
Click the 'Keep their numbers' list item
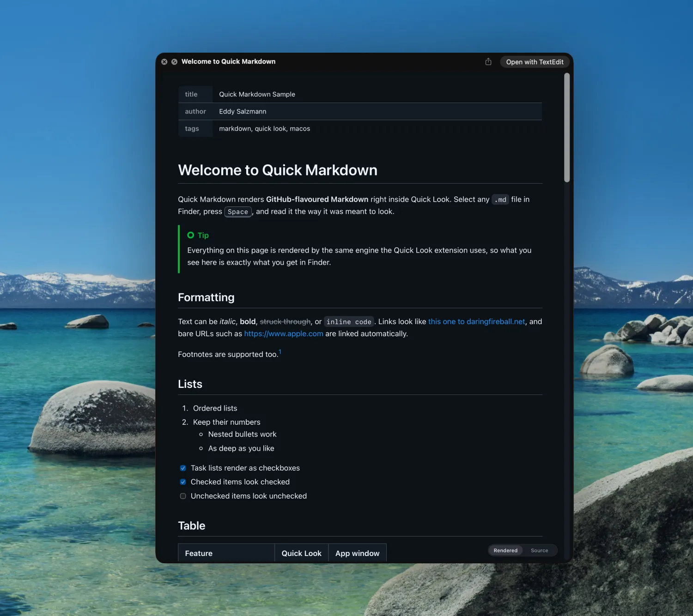pos(226,422)
